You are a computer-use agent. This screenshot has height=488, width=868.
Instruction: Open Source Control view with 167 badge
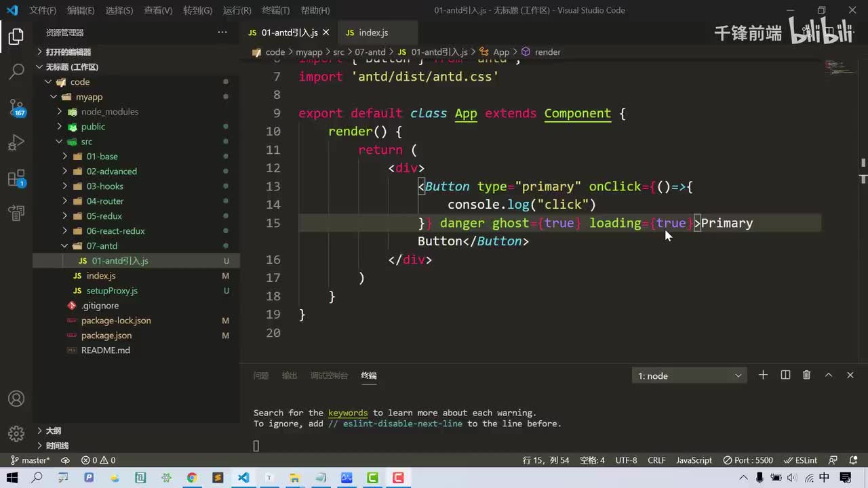pos(16,107)
